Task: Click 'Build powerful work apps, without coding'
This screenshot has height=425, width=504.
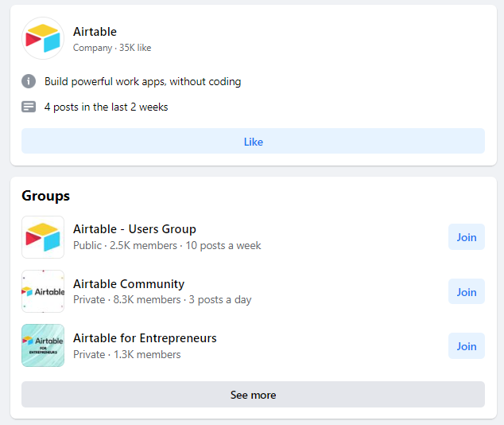Action: (x=143, y=81)
